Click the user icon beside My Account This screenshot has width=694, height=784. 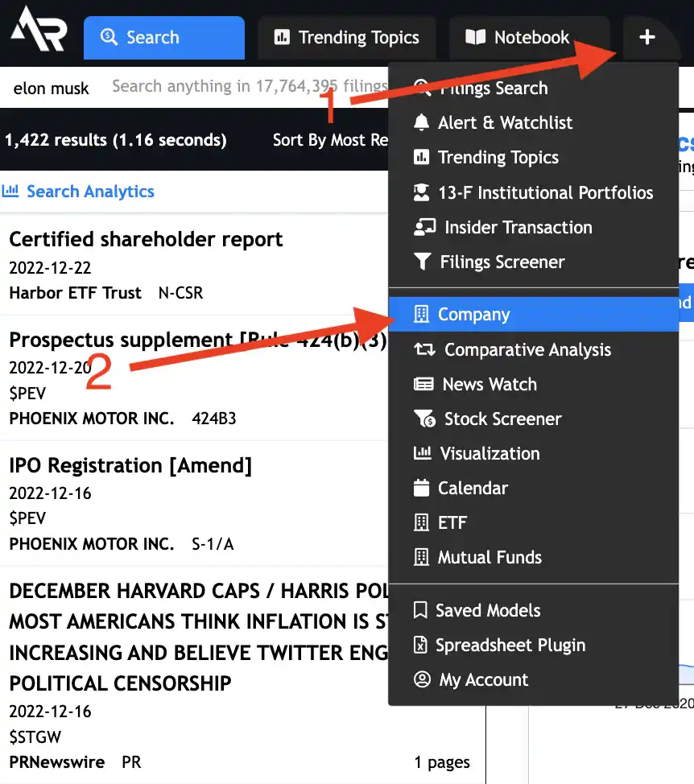[422, 680]
